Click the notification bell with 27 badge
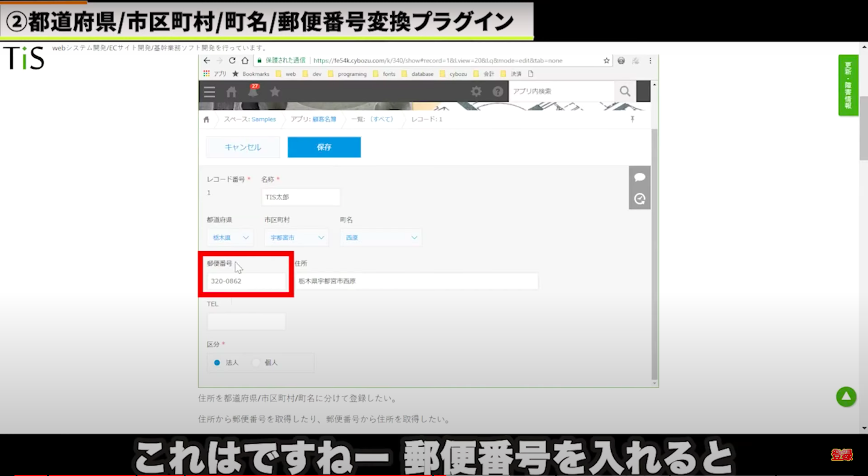Image resolution: width=868 pixels, height=476 pixels. tap(253, 92)
